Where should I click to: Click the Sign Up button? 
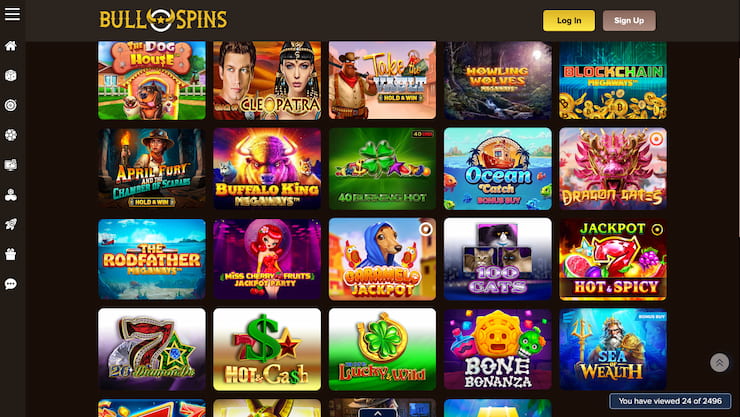coord(629,20)
